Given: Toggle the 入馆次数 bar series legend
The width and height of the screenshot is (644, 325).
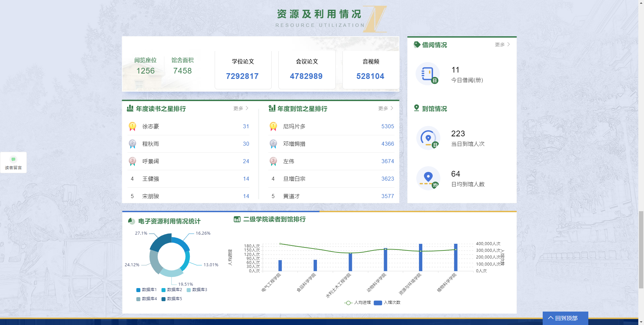Looking at the screenshot, I should coord(387,303).
